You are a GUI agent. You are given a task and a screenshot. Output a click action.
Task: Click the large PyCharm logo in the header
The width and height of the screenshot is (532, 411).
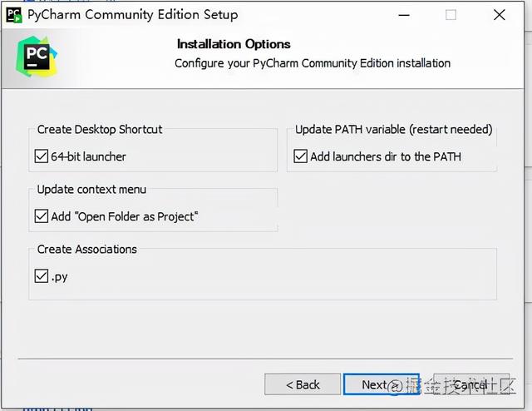[36, 58]
